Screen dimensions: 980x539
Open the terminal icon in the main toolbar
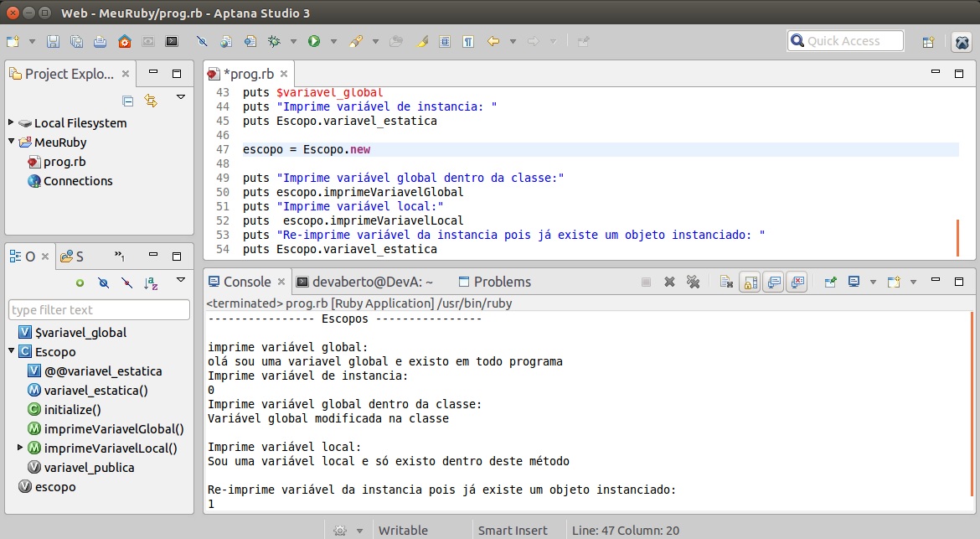pos(172,41)
